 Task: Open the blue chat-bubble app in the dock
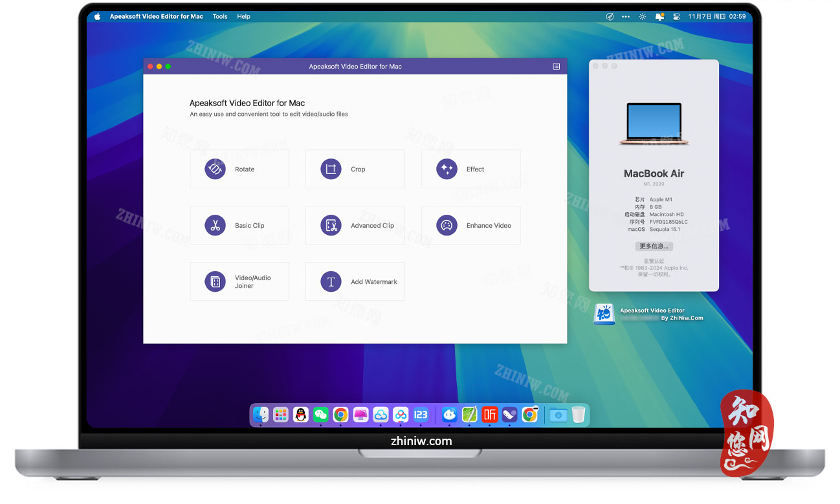click(x=450, y=415)
